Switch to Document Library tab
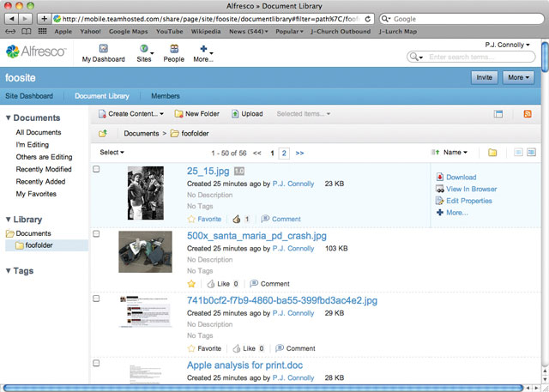 click(102, 96)
